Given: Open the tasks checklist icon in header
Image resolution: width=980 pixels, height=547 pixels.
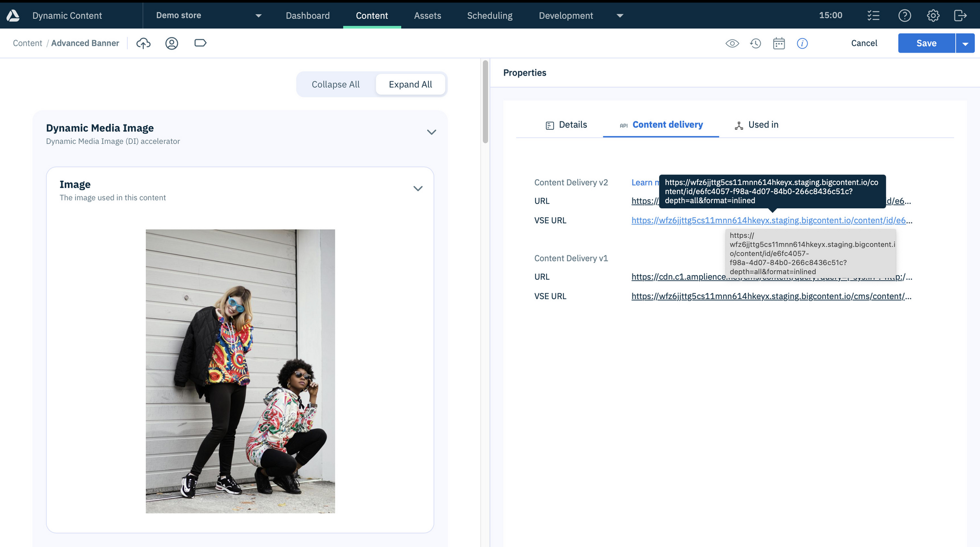Looking at the screenshot, I should 874,16.
